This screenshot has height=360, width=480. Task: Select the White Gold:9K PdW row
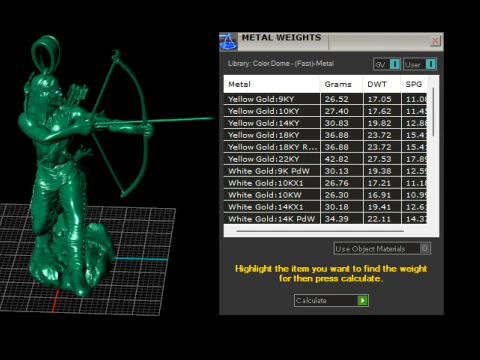click(x=325, y=171)
